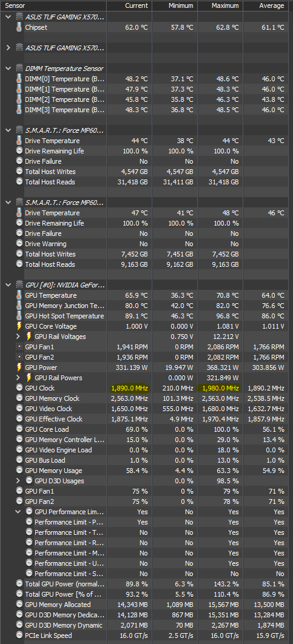Select the GPU D3D Memory Dynamic row
293x644 pixels.
coord(144,625)
